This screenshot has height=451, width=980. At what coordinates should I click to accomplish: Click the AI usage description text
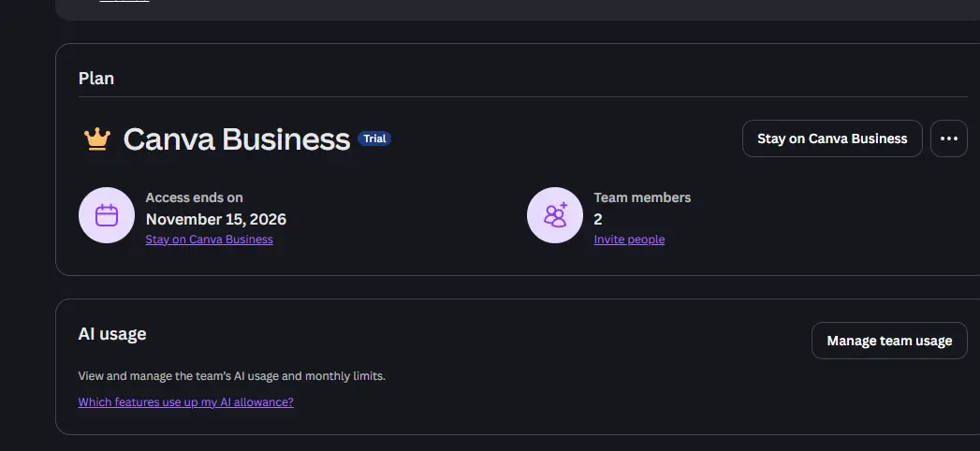(x=232, y=376)
